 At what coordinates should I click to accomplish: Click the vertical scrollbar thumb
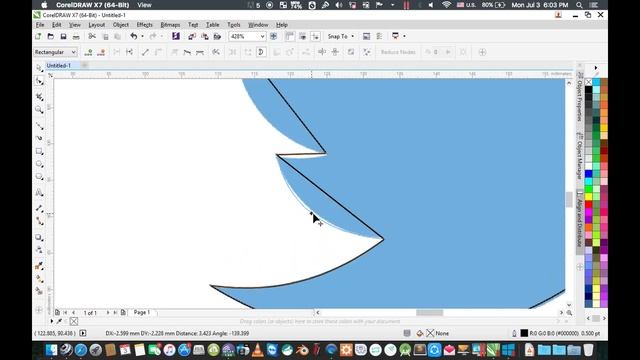[569, 200]
